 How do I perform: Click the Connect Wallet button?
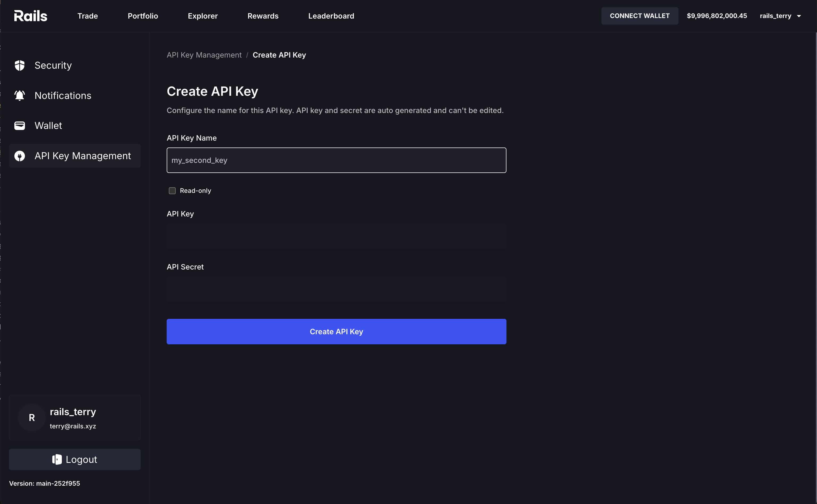tap(640, 16)
